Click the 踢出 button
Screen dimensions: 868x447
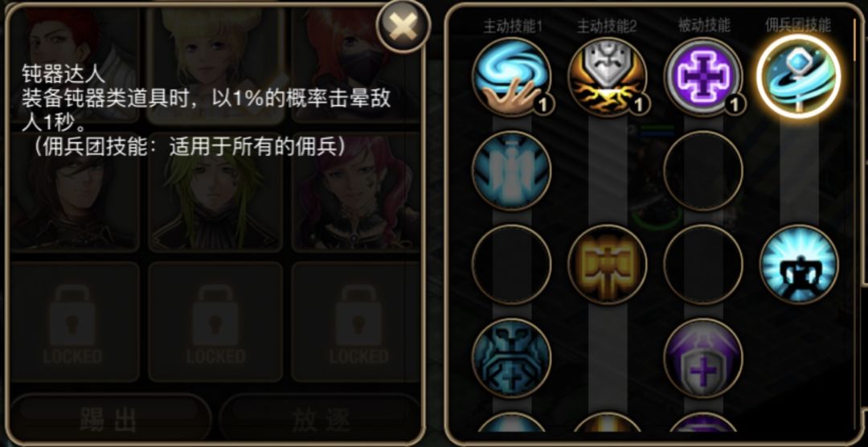point(109,420)
